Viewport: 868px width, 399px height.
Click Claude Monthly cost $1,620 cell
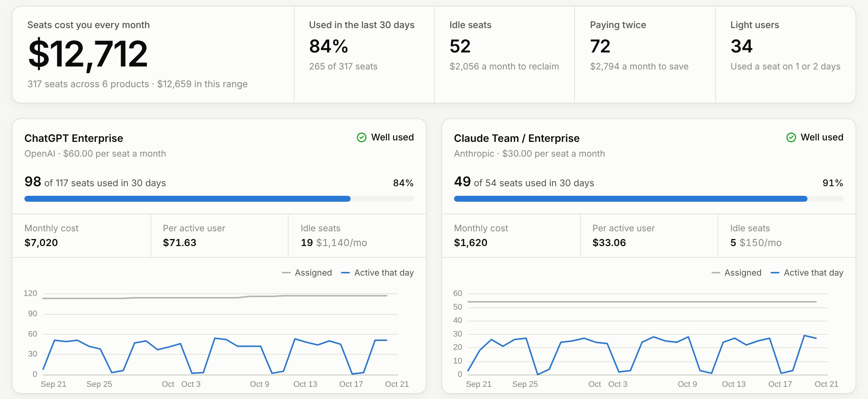(511, 236)
